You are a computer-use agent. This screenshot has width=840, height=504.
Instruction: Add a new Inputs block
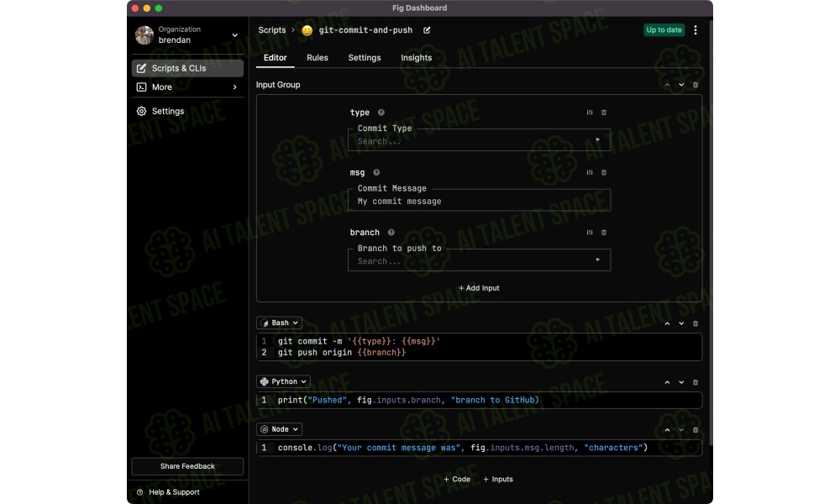point(498,480)
